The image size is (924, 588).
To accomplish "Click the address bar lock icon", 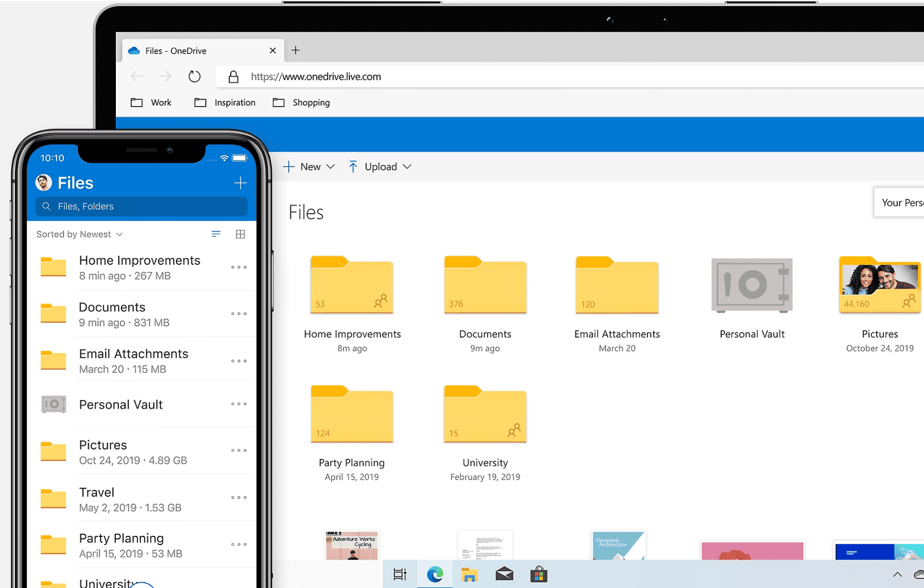I will (x=233, y=76).
